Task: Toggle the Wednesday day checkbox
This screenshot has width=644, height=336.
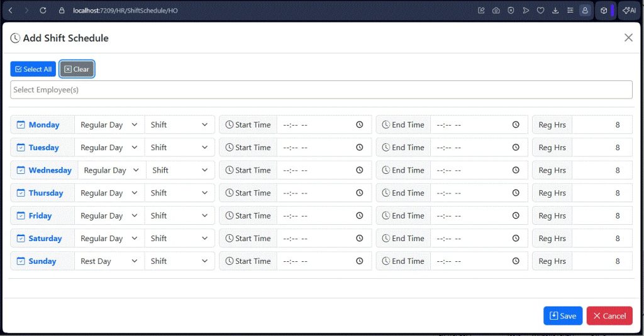Action: point(21,170)
